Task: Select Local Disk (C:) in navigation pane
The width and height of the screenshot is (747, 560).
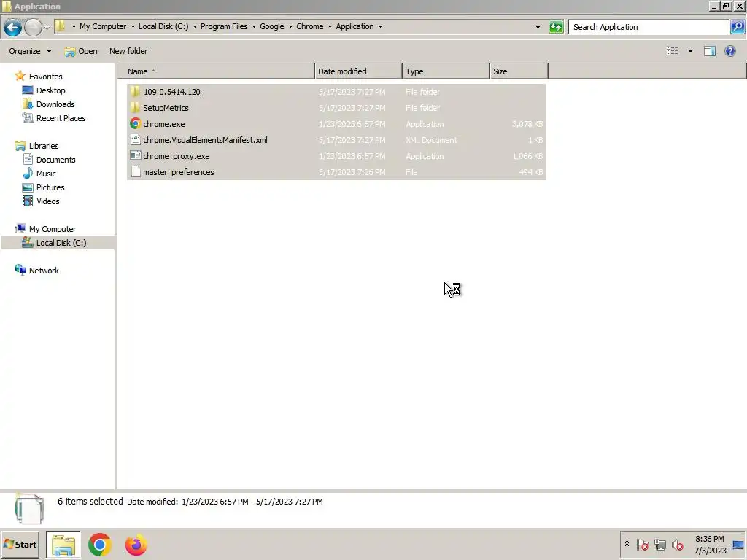Action: point(61,243)
